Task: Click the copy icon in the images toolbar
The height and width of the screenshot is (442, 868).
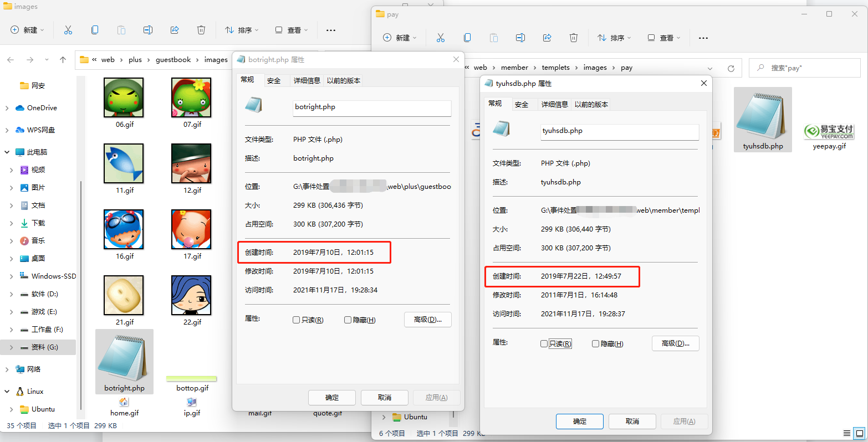Action: coord(95,30)
